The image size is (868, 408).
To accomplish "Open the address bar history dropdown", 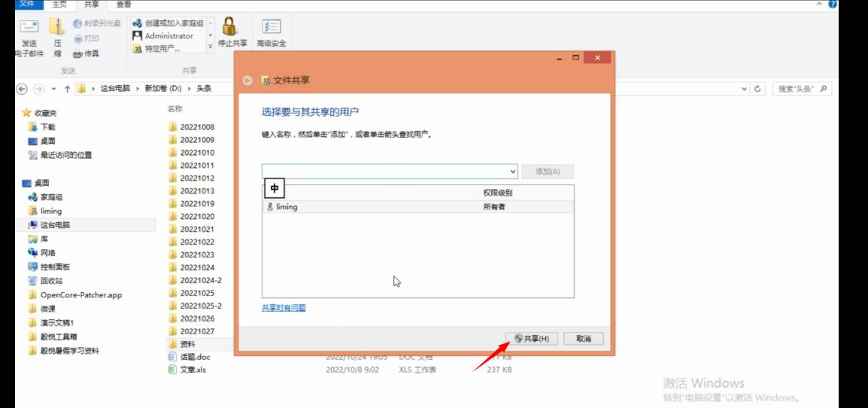I will click(744, 89).
